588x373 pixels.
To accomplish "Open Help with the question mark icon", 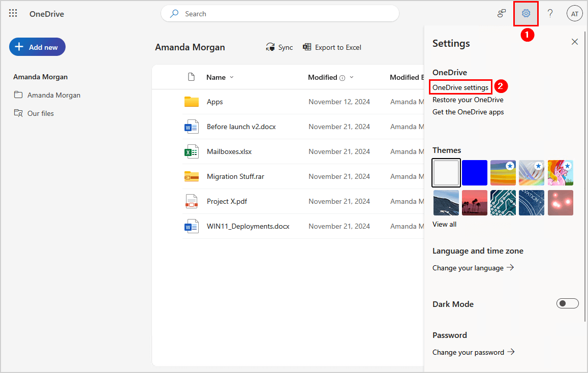I will 550,13.
